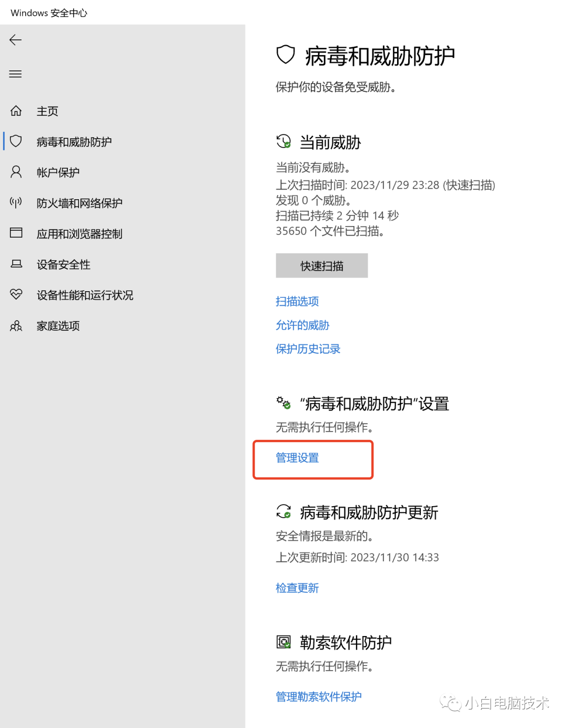Click the 管理设置 link
Screen dimensions: 568x728
(297, 458)
